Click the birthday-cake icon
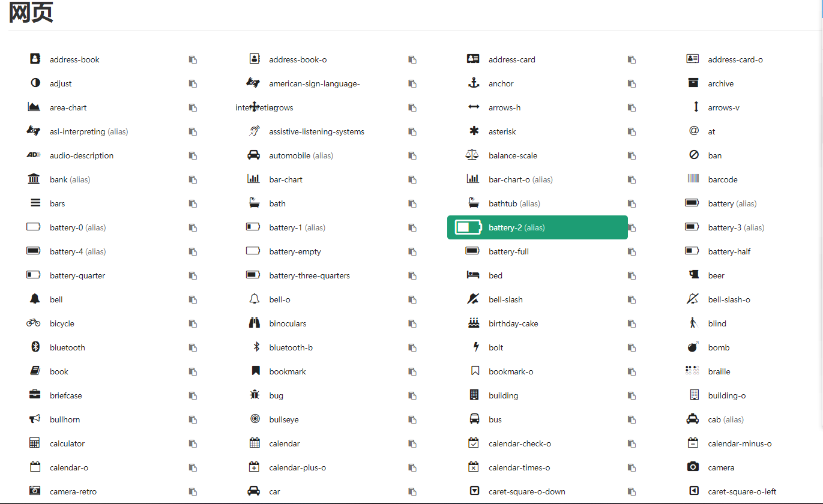The height and width of the screenshot is (504, 823). point(474,323)
